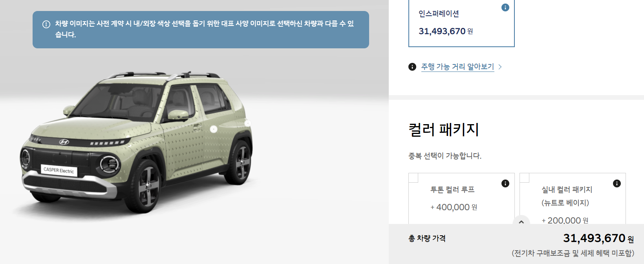Click the Hyundai logo on the car hood
Screen dimensions: 644x264
(64, 142)
